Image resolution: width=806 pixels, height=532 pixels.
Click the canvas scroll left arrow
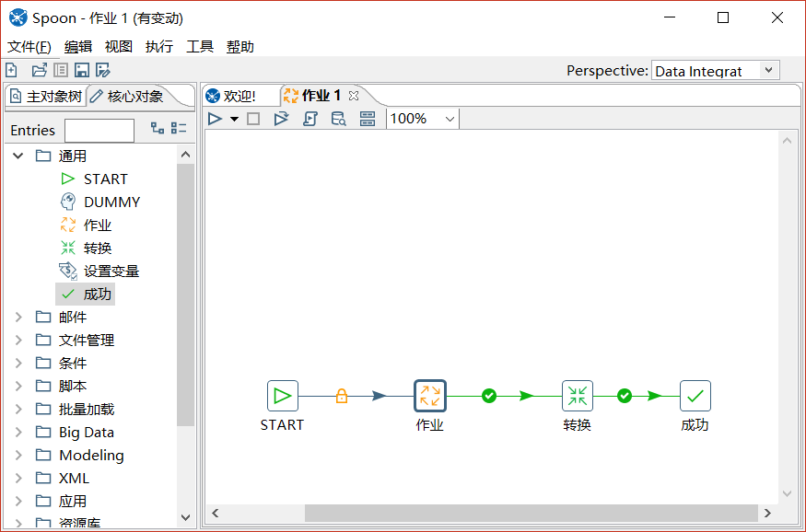pos(216,513)
